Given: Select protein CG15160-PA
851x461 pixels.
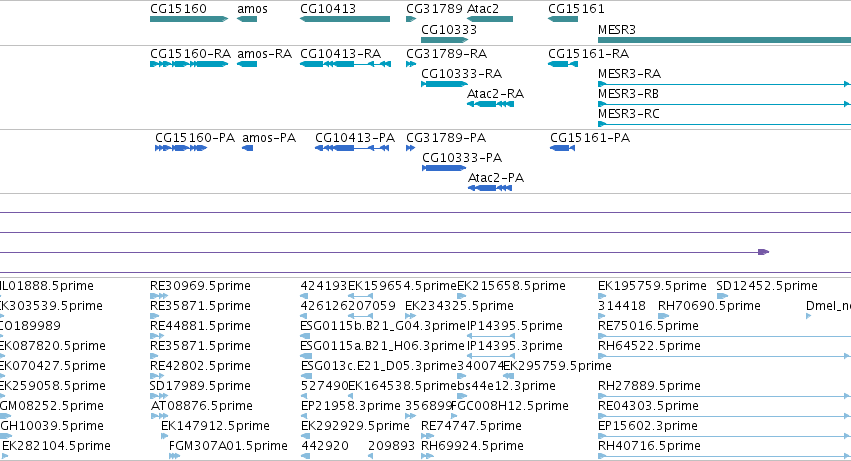Looking at the screenshot, I should click(195, 138).
